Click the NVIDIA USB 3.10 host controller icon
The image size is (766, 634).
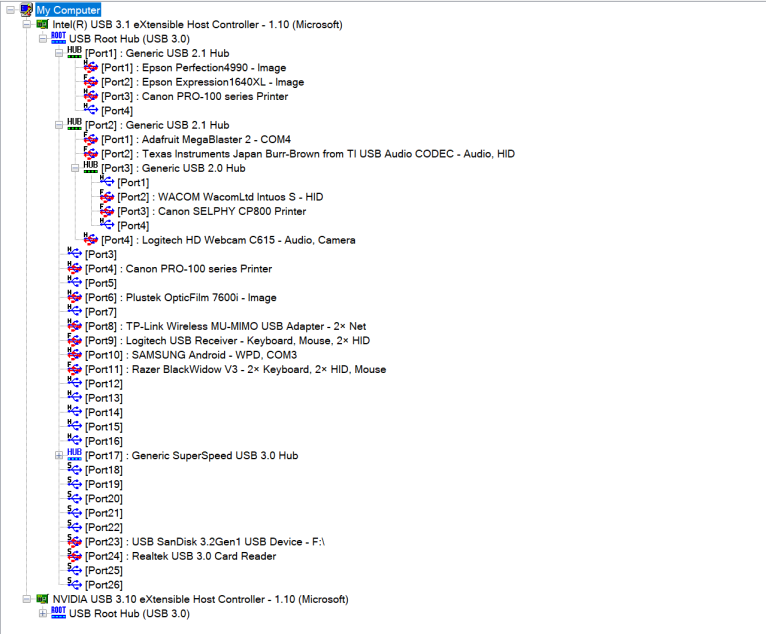pos(43,599)
